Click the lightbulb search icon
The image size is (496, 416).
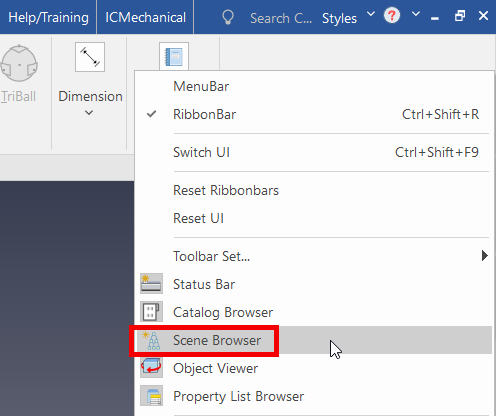tap(228, 17)
